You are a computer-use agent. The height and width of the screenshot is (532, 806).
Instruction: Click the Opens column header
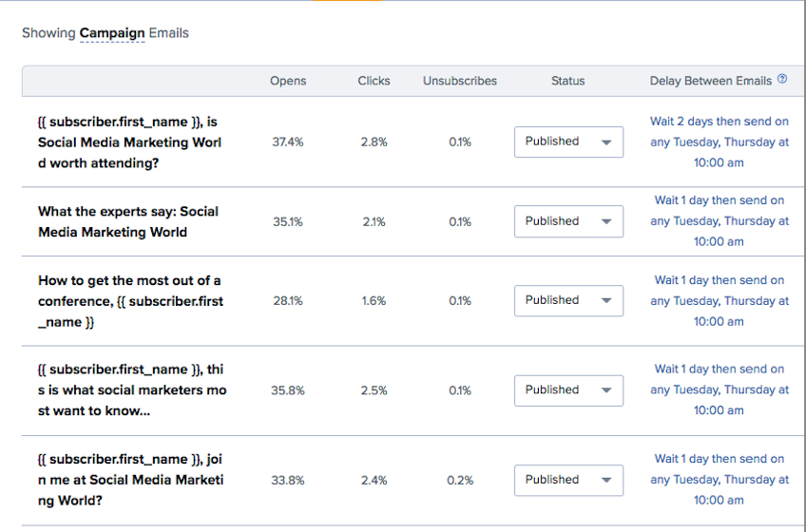(x=288, y=81)
